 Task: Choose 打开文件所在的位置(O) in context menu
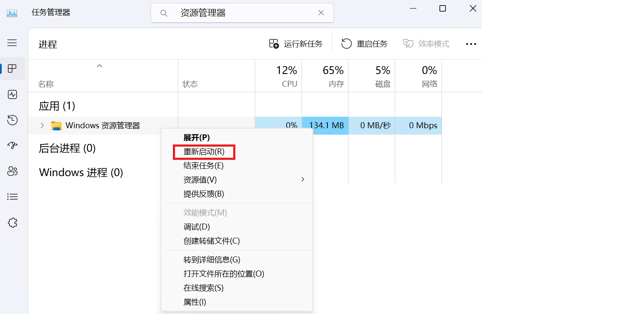coord(224,274)
